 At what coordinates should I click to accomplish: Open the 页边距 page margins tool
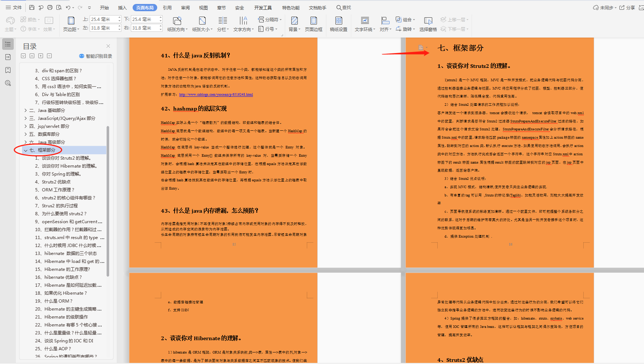tap(71, 24)
